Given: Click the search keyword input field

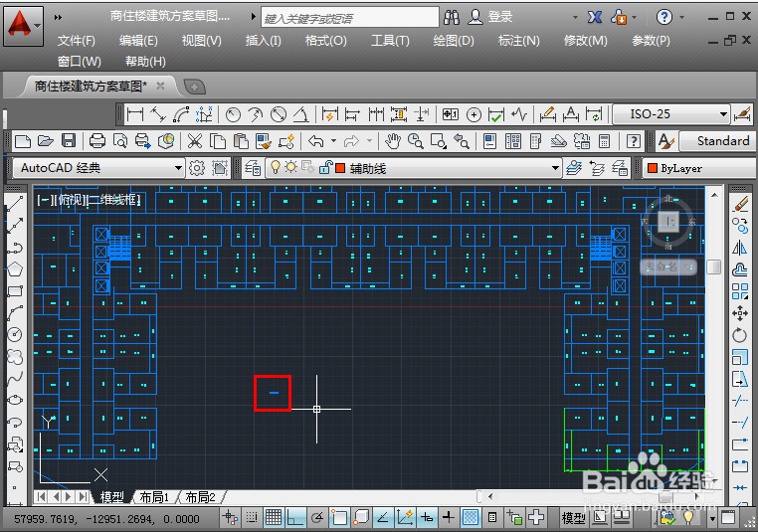Looking at the screenshot, I should 350,17.
